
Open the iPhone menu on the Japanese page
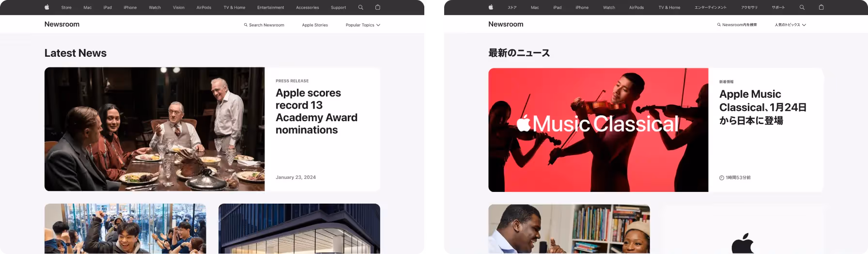[582, 8]
